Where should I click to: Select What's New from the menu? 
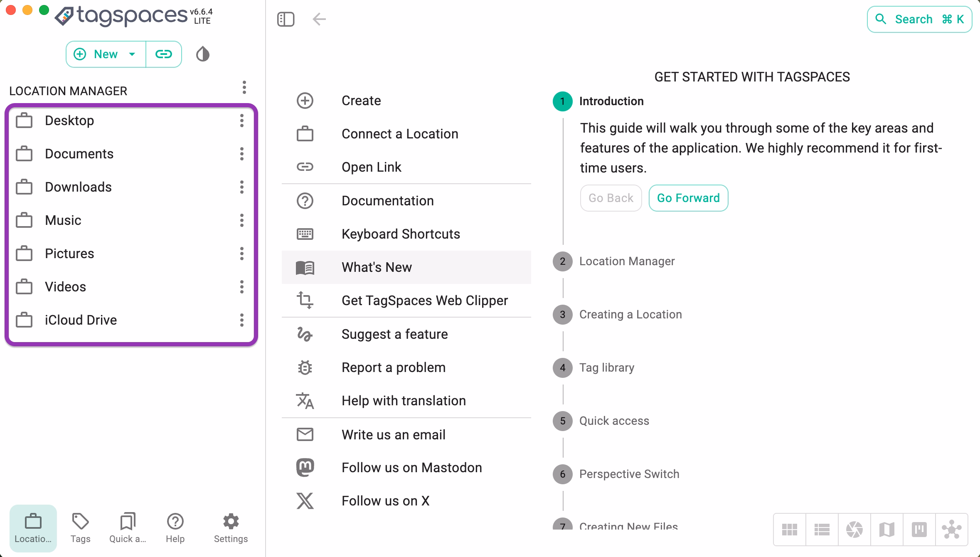(x=376, y=267)
